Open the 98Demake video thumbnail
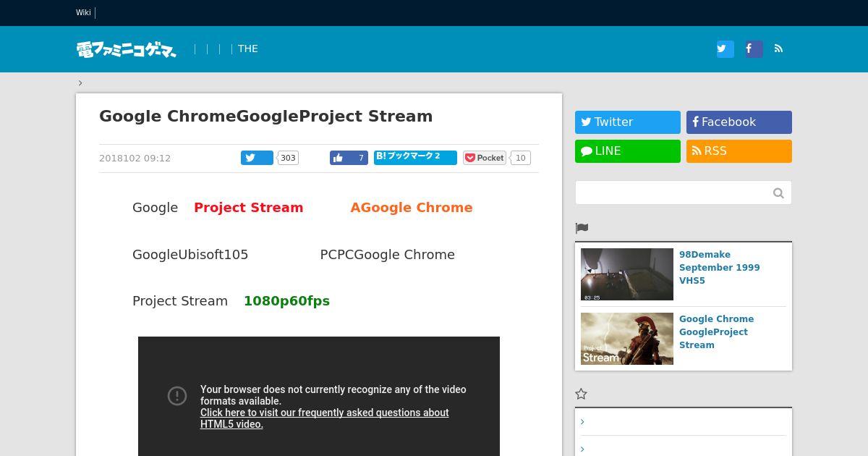Viewport: 868px width, 456px height. coord(627,274)
